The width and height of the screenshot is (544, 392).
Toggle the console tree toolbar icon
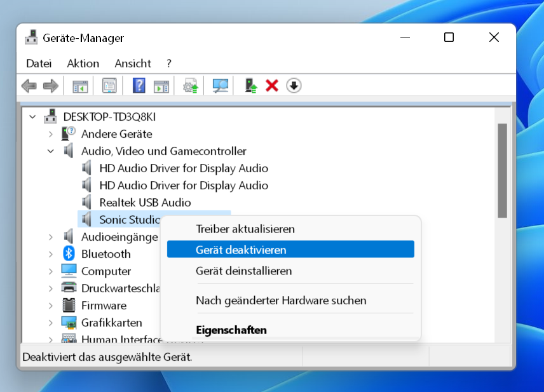click(79, 85)
